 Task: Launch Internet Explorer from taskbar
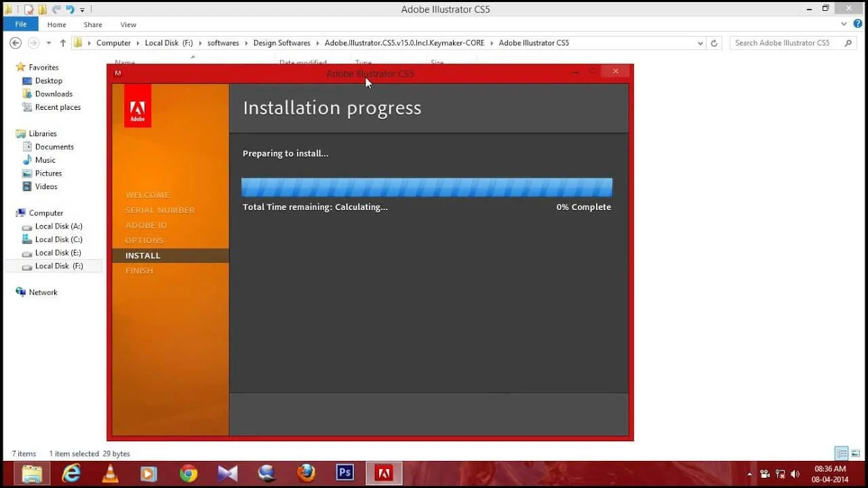point(71,473)
